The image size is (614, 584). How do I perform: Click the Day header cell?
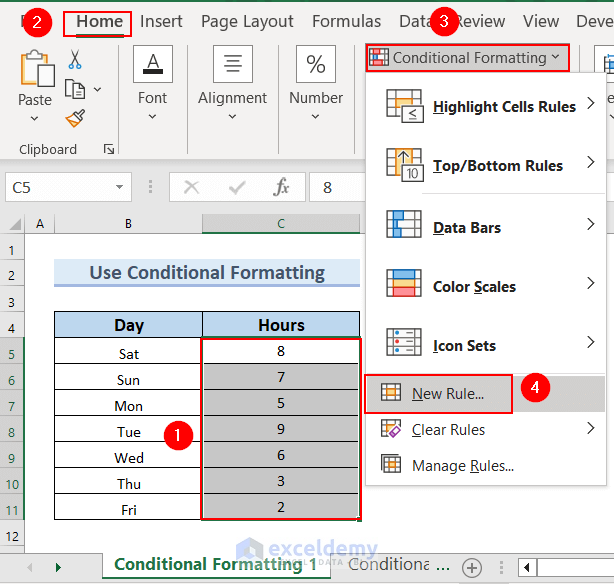(128, 325)
